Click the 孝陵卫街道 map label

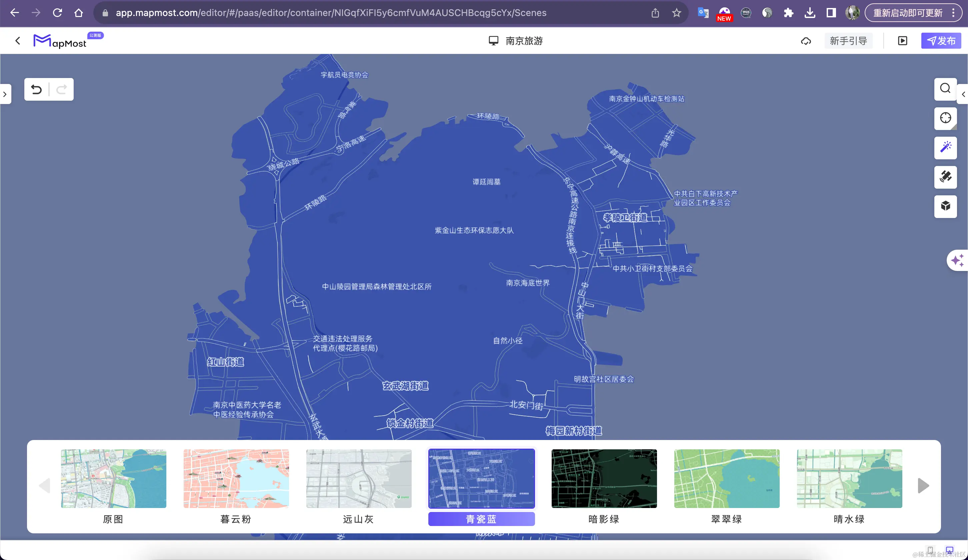pos(625,218)
